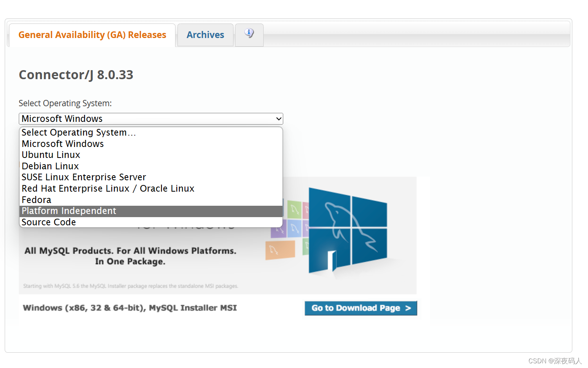
Task: Click 'All MySQL Products. For All Windows Platforms.' text
Action: (x=130, y=251)
